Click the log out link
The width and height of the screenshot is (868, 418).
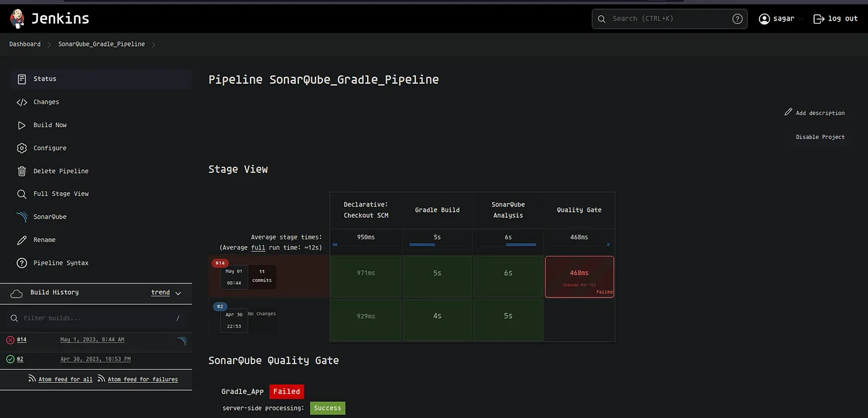point(836,19)
